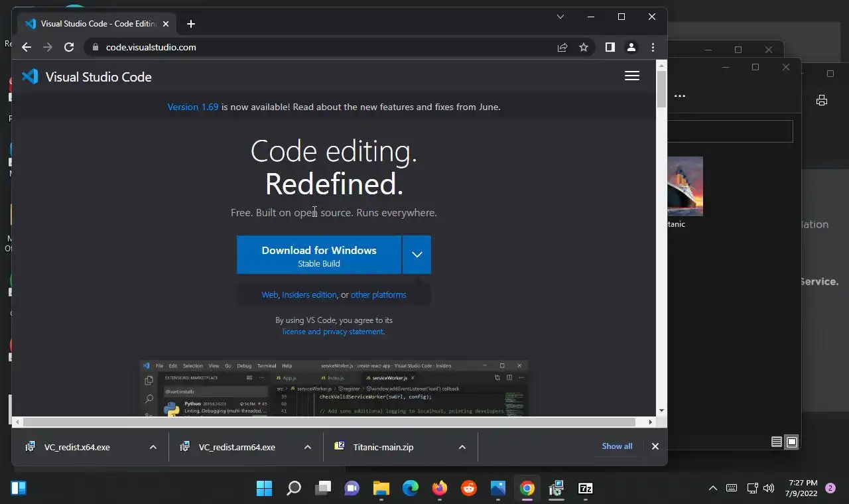The image size is (849, 504).
Task: Open Chrome tab search chevron
Action: point(560,17)
